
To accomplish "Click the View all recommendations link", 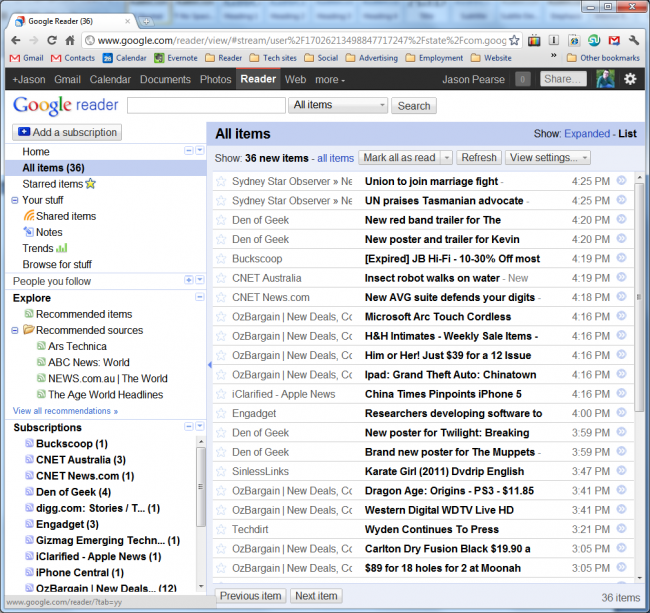I will point(65,411).
